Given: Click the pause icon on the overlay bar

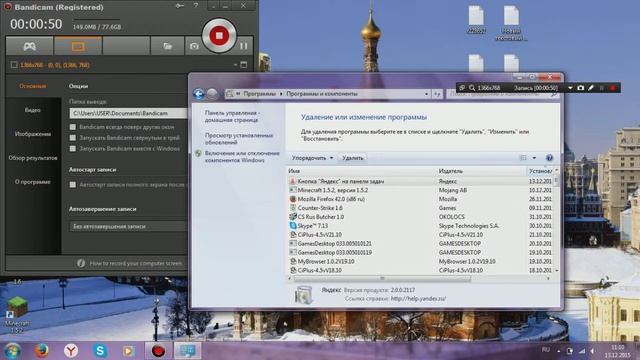Looking at the screenshot, I should pyautogui.click(x=602, y=88).
